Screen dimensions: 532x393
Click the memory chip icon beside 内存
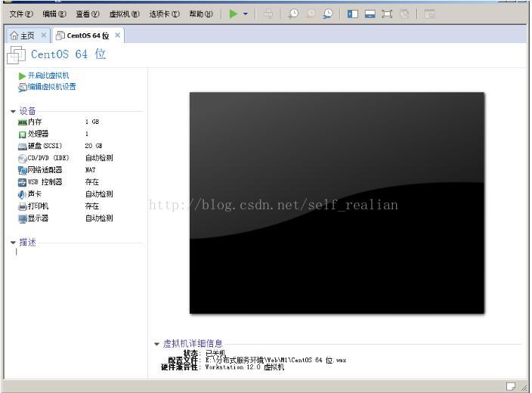pyautogui.click(x=23, y=122)
